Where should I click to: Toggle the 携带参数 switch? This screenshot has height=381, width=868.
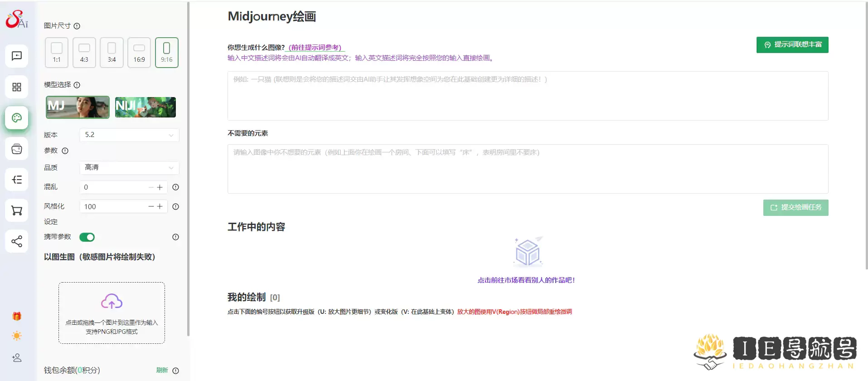pyautogui.click(x=87, y=237)
